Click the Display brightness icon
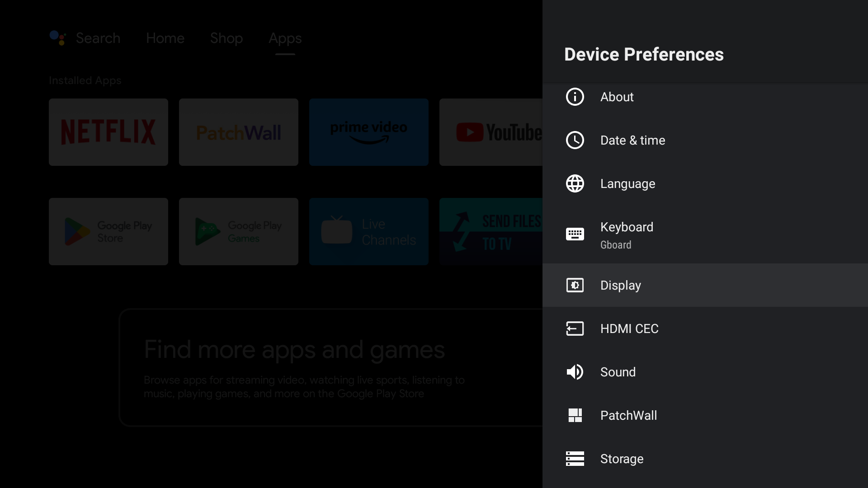 coord(575,285)
